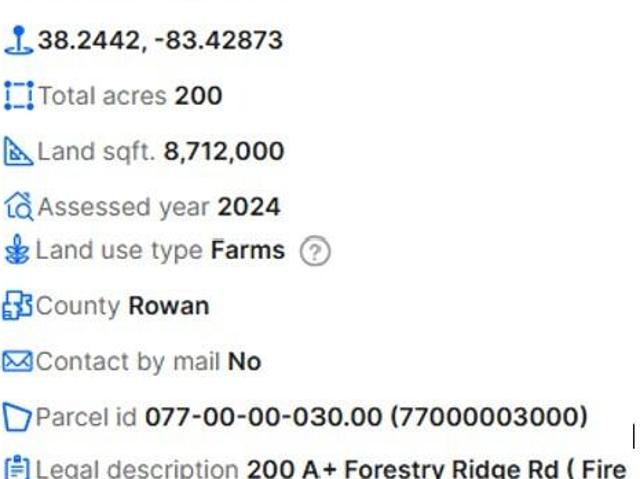Click the parcel id shape icon
This screenshot has height=479, width=640.
pos(17,417)
